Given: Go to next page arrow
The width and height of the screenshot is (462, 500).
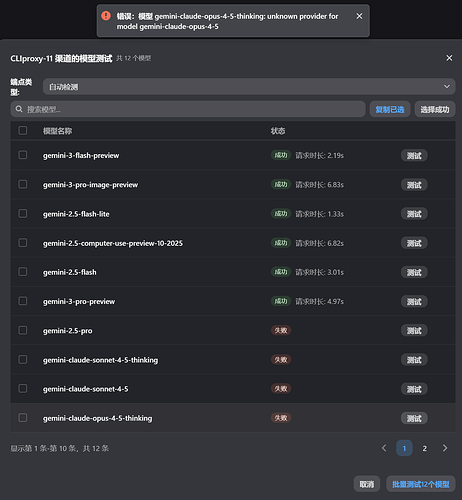Looking at the screenshot, I should coord(445,448).
